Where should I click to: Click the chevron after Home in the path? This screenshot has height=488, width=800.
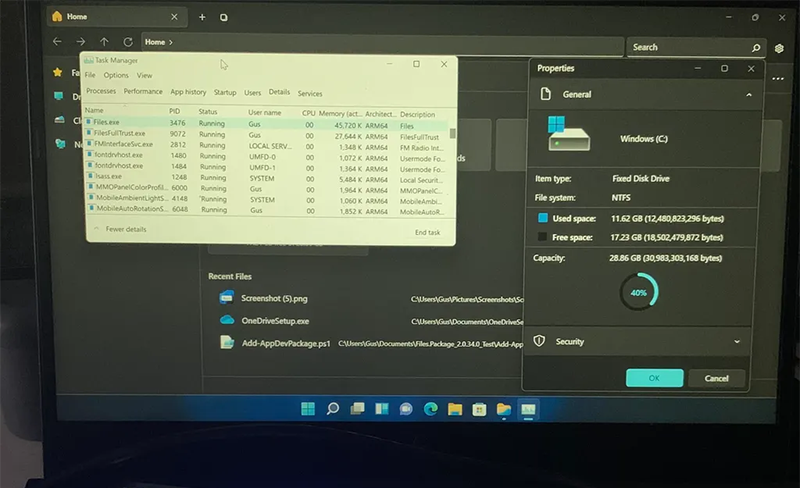171,42
